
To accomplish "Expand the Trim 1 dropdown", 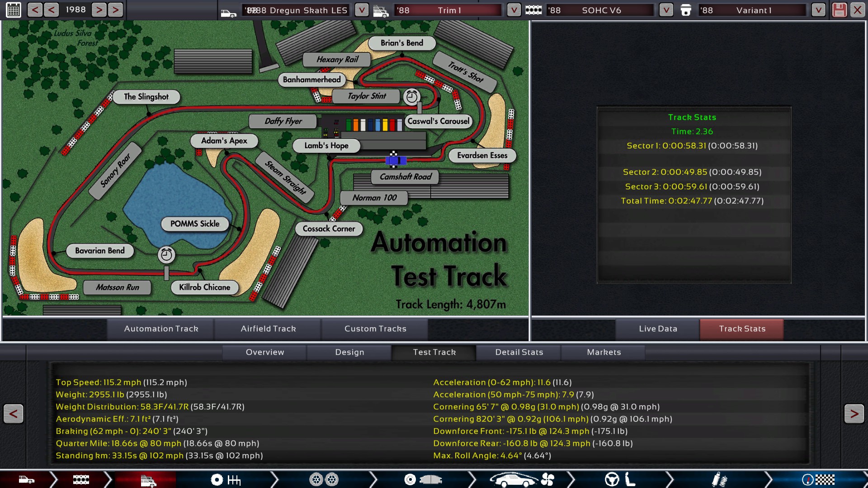I will point(514,9).
